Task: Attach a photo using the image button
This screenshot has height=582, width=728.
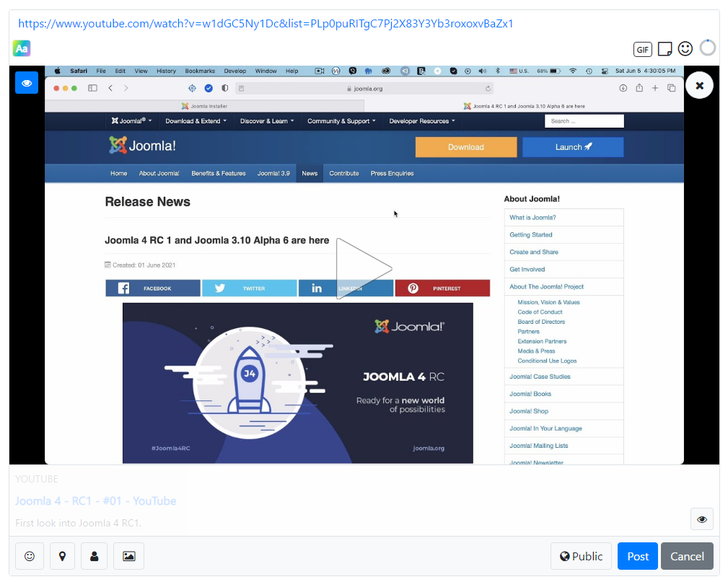Action: tap(128, 556)
